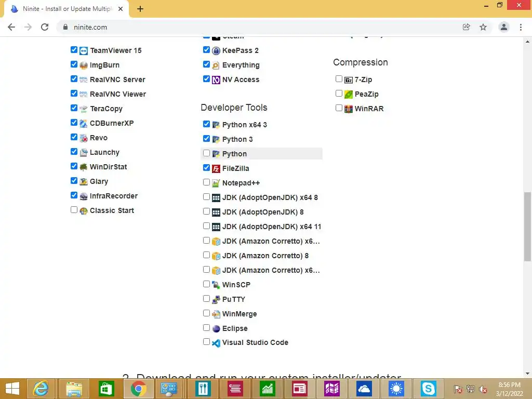Click the muted volume tray icon
This screenshot has height=399, width=532.
483,389
